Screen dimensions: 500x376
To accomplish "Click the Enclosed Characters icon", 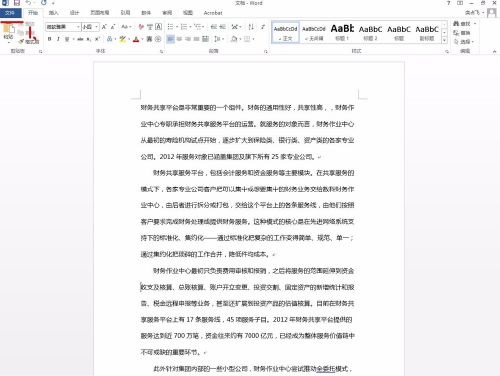I will click(x=158, y=39).
